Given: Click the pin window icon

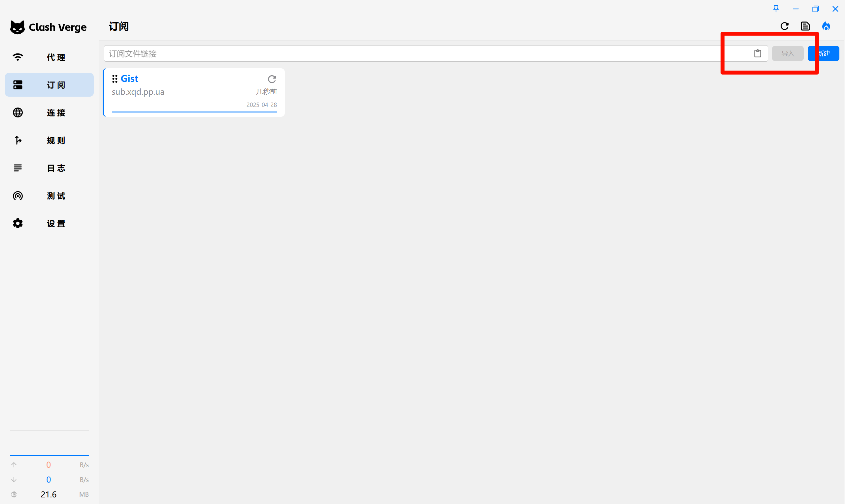Looking at the screenshot, I should coord(776,9).
